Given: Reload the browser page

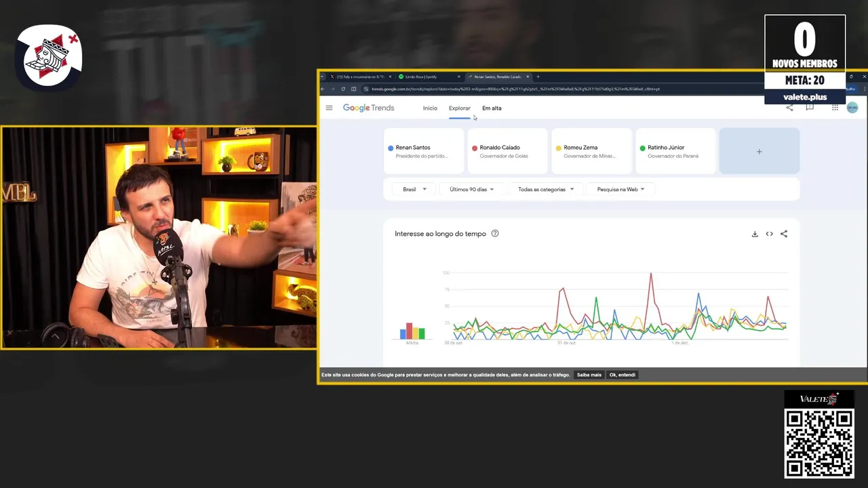Looking at the screenshot, I should pyautogui.click(x=343, y=89).
